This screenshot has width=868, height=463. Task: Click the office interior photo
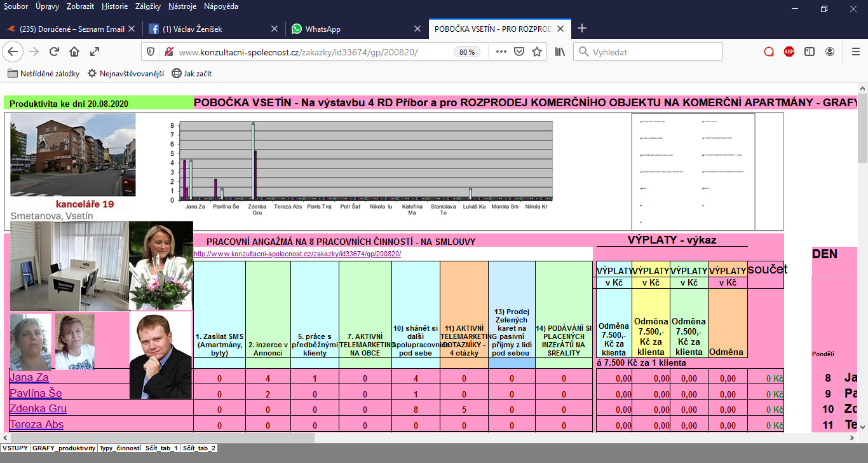click(x=69, y=266)
